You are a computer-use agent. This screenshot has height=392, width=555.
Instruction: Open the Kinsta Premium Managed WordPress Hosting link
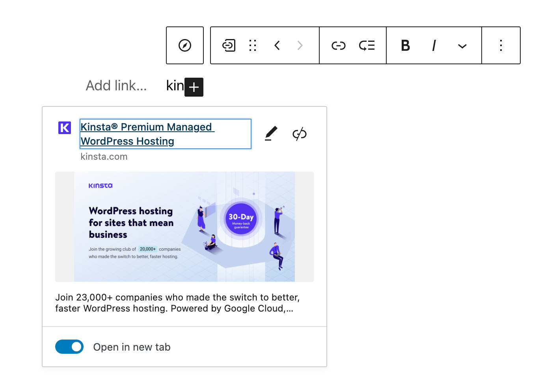coord(147,134)
